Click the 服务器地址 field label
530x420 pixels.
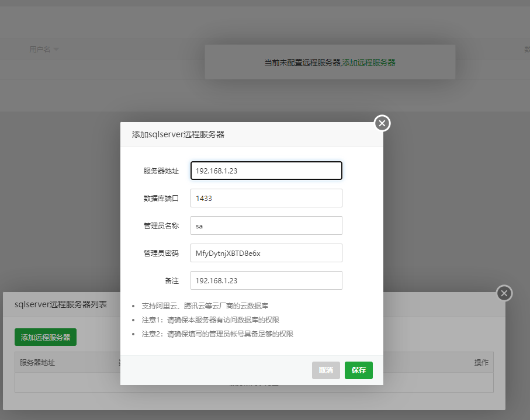161,171
